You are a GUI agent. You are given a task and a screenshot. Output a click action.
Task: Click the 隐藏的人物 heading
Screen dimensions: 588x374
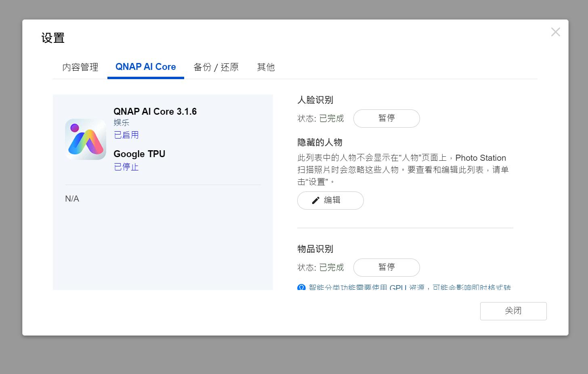coord(320,143)
